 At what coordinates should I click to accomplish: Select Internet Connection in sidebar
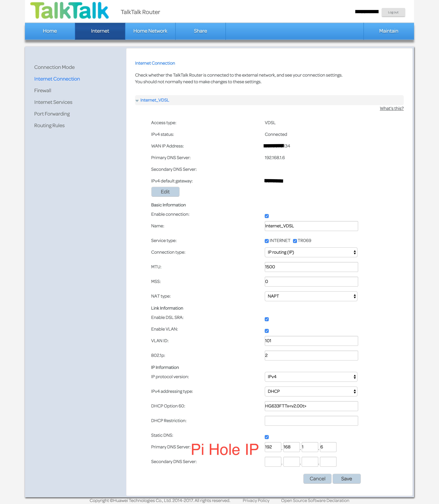[57, 79]
